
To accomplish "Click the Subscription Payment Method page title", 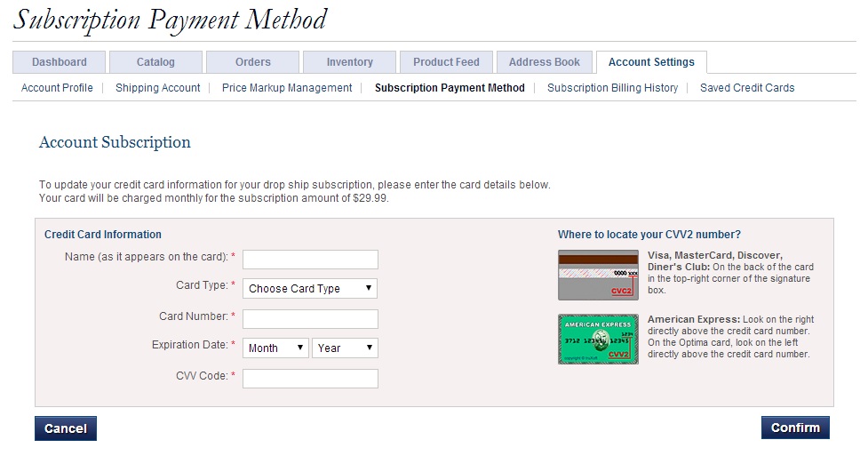I will pyautogui.click(x=171, y=20).
